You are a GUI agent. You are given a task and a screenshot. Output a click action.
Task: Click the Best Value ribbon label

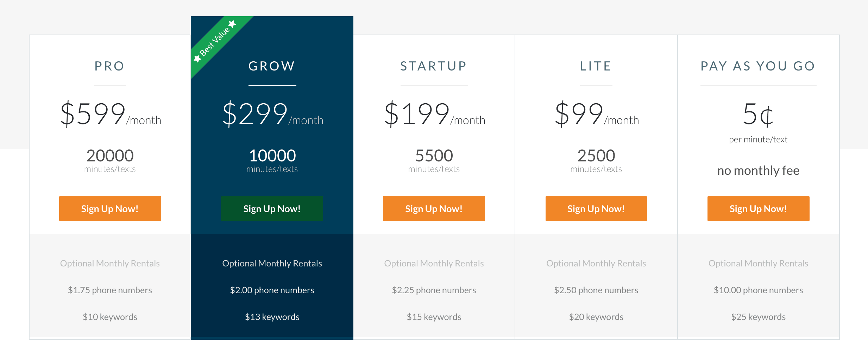(215, 42)
